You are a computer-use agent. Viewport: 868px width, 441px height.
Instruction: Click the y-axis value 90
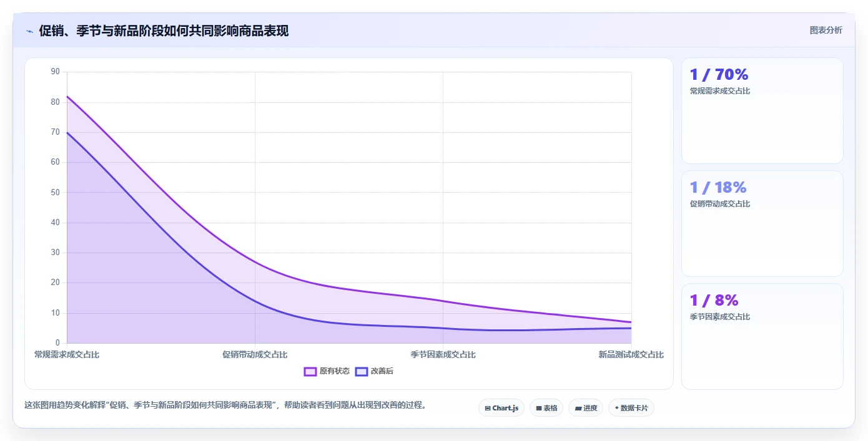(x=56, y=72)
